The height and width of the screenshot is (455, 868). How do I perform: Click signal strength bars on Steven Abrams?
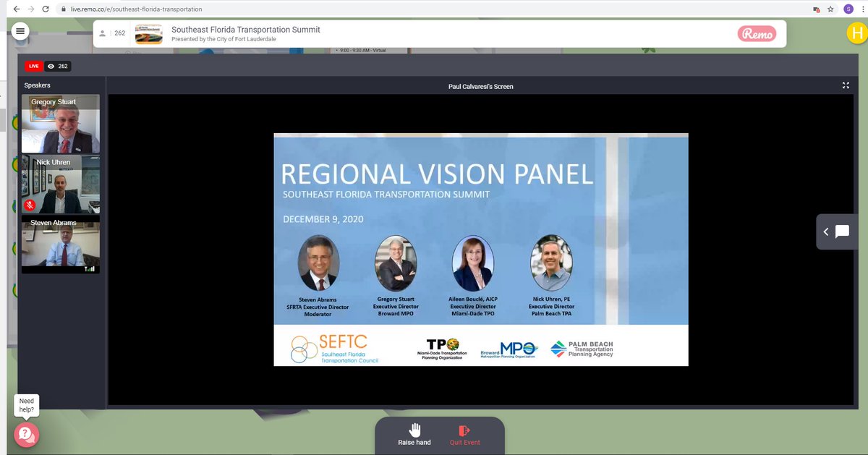click(x=90, y=268)
